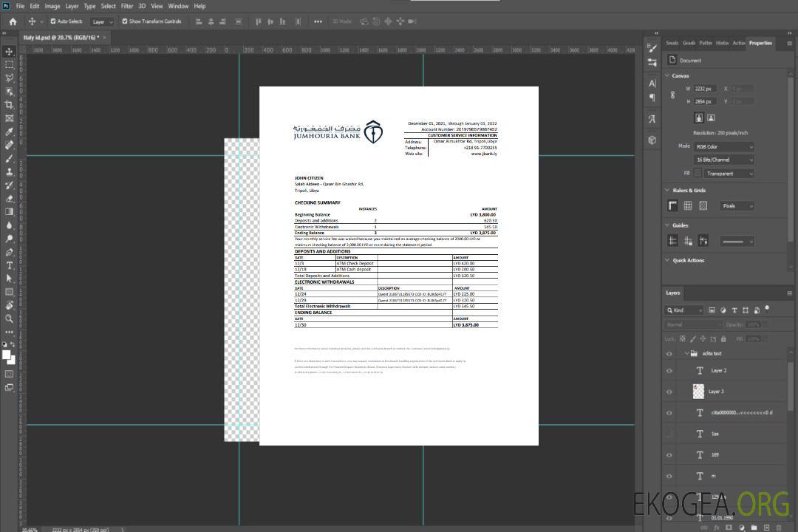Click the Fill color swatch in Properties
798x532 pixels.
[x=698, y=174]
